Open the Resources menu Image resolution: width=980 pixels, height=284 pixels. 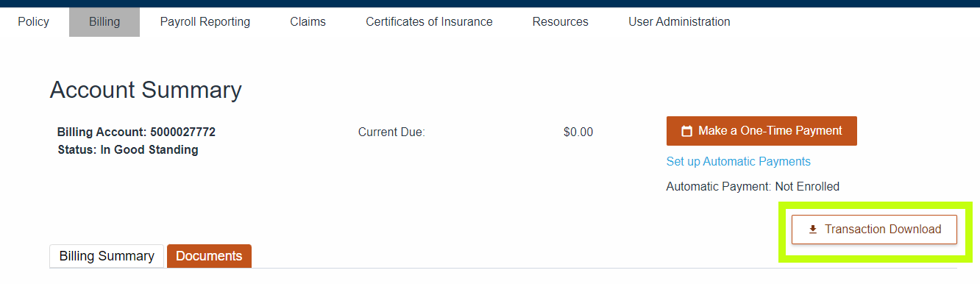(561, 22)
